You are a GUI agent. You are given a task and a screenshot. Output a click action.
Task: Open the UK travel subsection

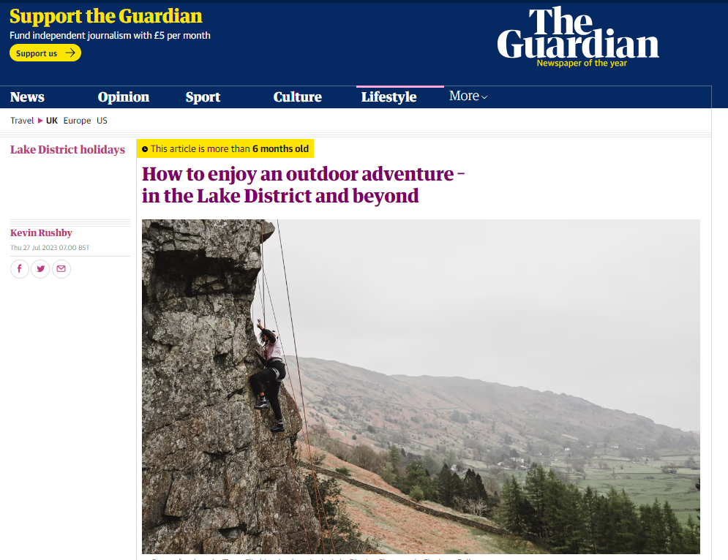(x=51, y=121)
